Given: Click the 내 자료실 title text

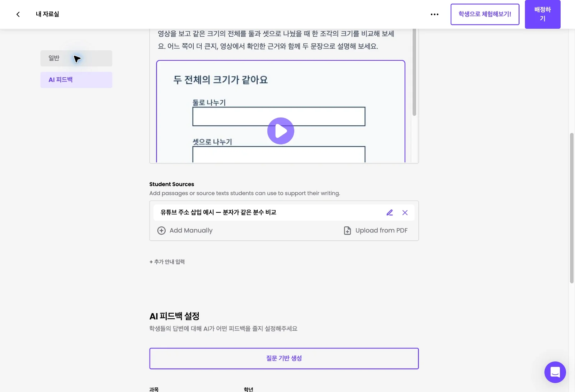Looking at the screenshot, I should 47,14.
